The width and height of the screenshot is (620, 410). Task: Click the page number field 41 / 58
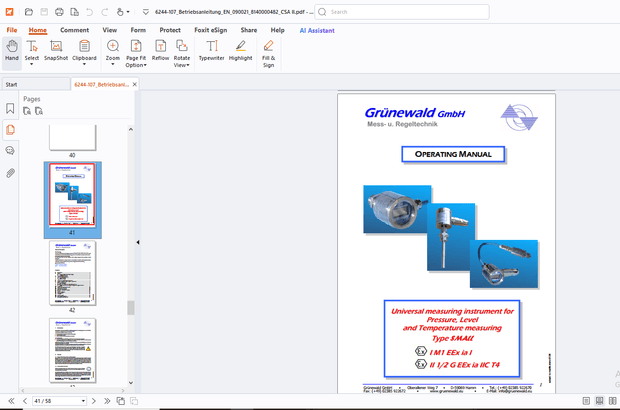tap(56, 401)
